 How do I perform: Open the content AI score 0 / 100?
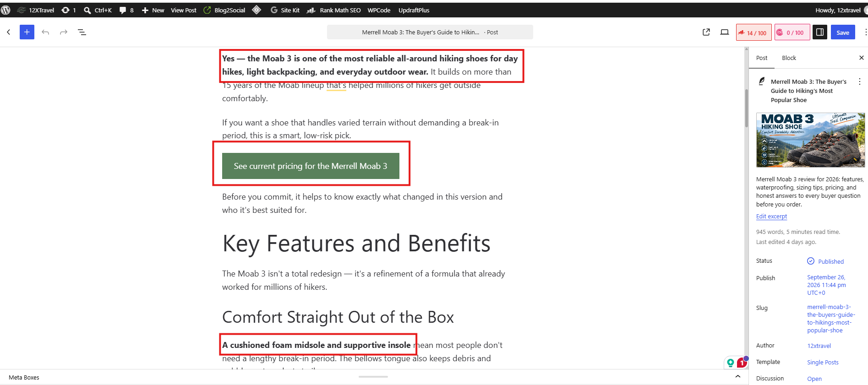click(792, 33)
